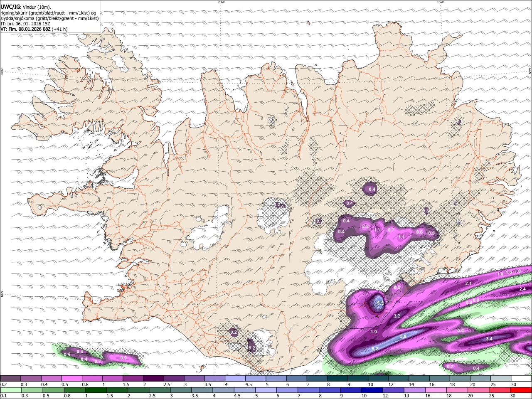Select the dark purple swatch between 2 and 2.5

coord(153,378)
